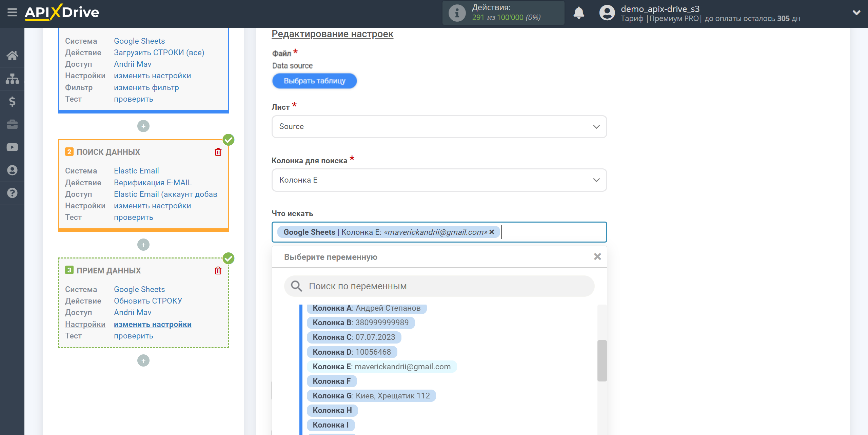Click проверить in ПОИСК ДАННЫХ block
Viewport: 868px width, 435px height.
coord(134,217)
